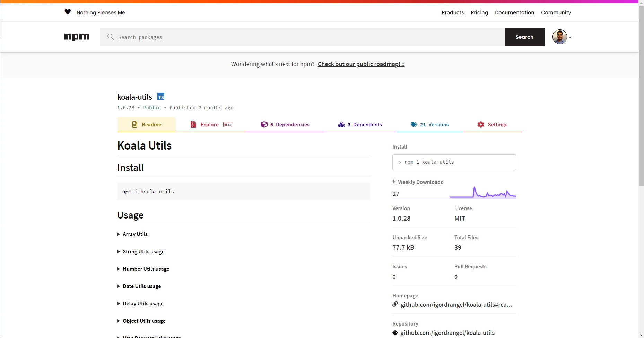Click the version value 1.0.28 in sidebar
The width and height of the screenshot is (644, 338).
click(401, 219)
